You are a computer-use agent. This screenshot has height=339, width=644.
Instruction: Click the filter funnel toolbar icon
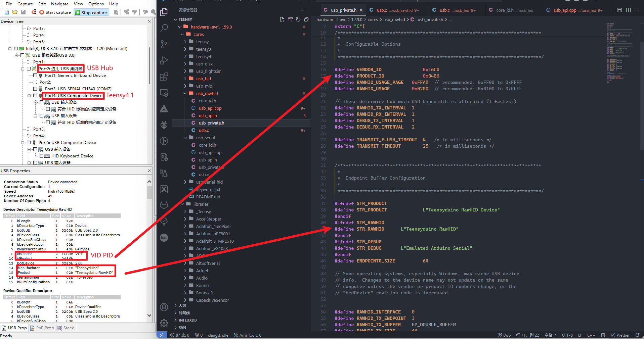pos(135,12)
